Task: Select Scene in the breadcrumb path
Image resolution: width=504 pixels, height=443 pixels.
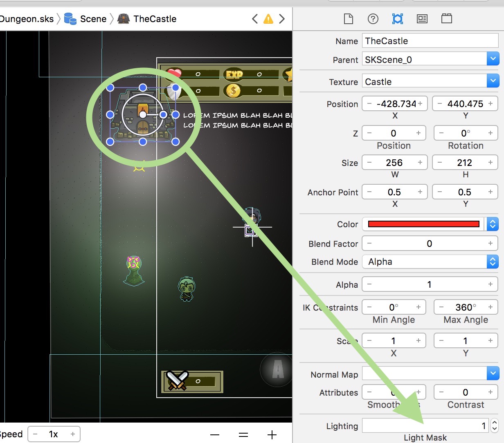Action: (x=93, y=19)
